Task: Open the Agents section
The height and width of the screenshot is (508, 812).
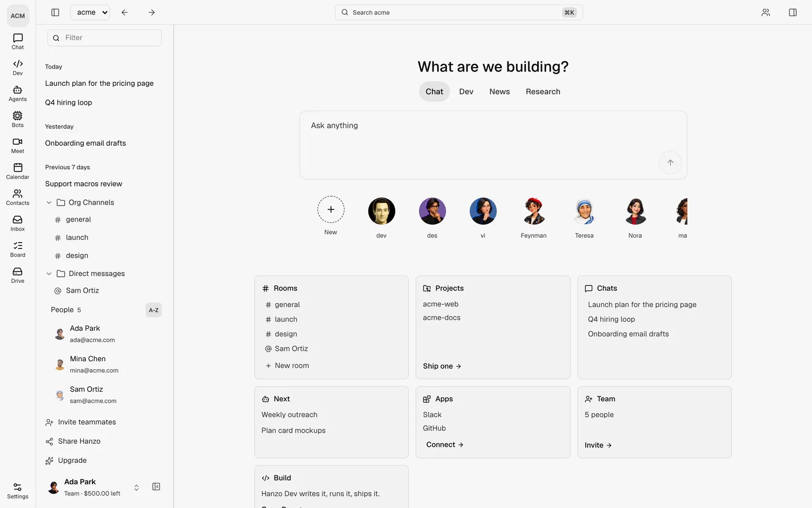Action: [x=17, y=94]
